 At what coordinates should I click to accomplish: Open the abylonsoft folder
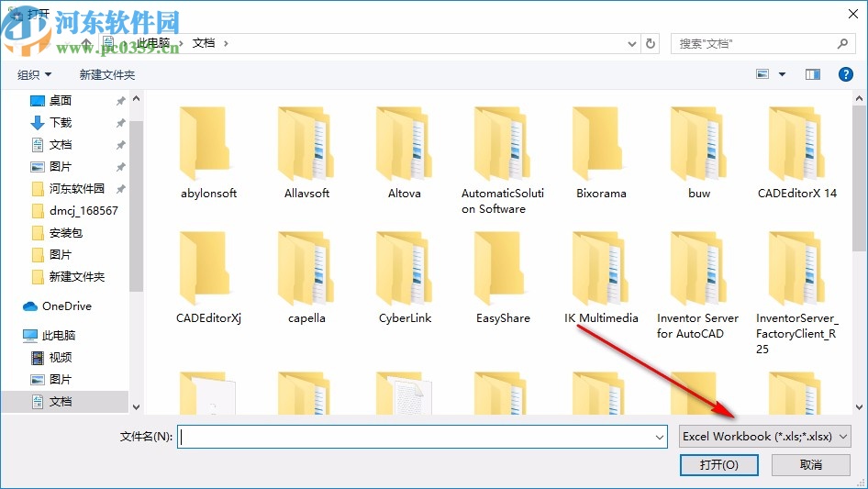coord(208,152)
